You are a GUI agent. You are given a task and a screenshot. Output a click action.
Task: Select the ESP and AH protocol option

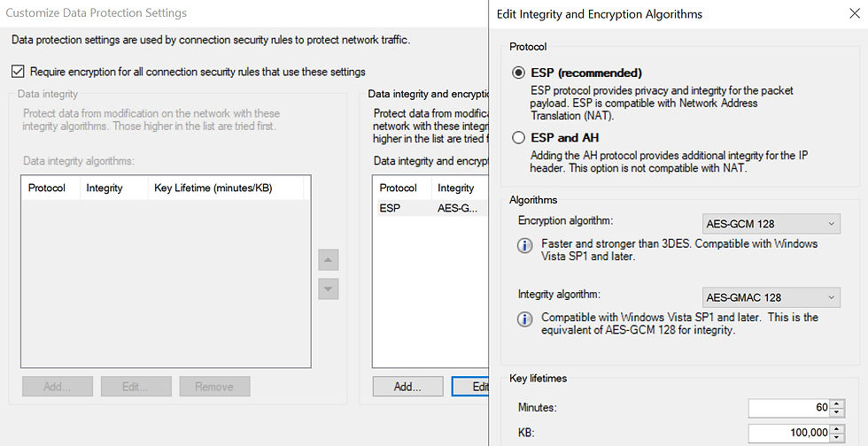click(519, 138)
